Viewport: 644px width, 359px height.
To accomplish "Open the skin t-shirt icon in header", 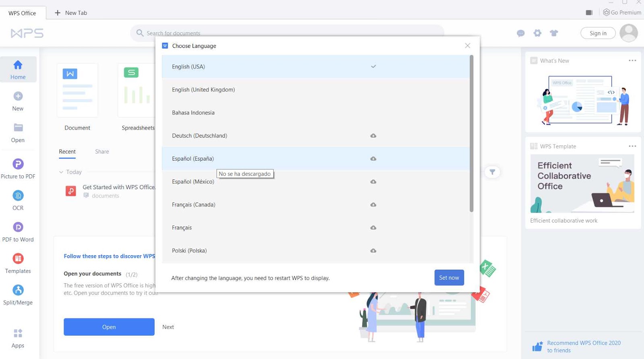I will click(x=554, y=33).
